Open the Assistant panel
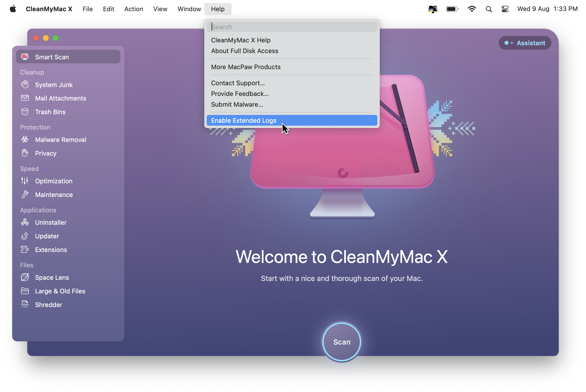Screen dimensions: 586x392 [x=525, y=43]
